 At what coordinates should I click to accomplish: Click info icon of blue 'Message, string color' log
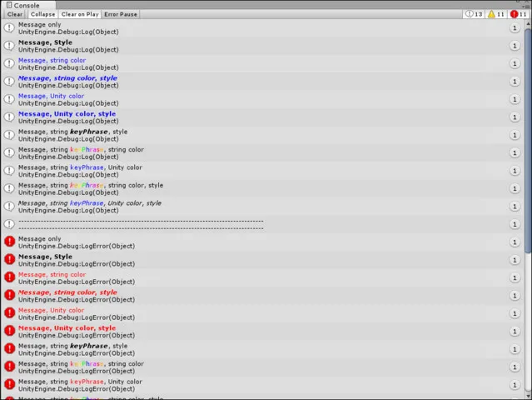click(x=9, y=63)
